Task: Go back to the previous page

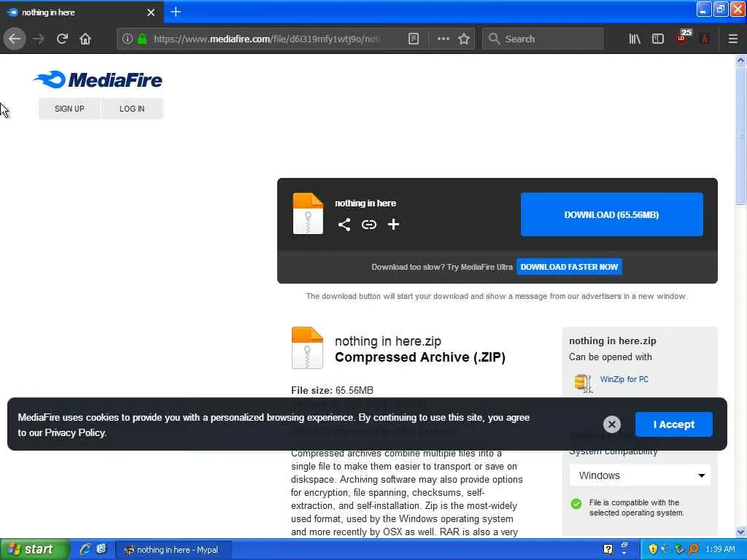Action: click(x=15, y=39)
